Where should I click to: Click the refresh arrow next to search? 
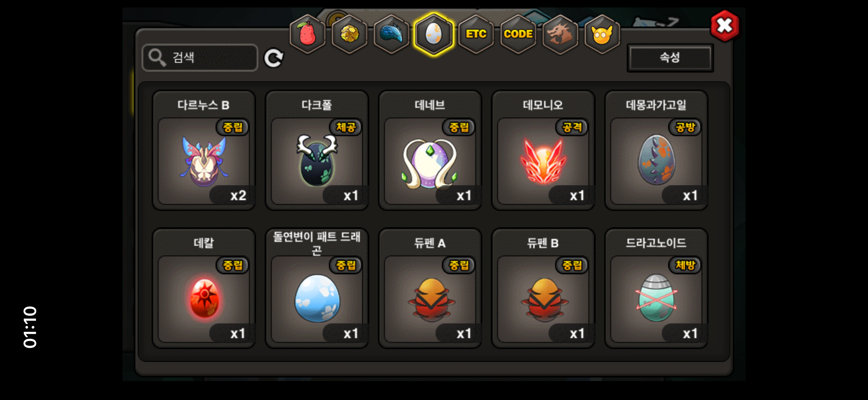tap(274, 58)
